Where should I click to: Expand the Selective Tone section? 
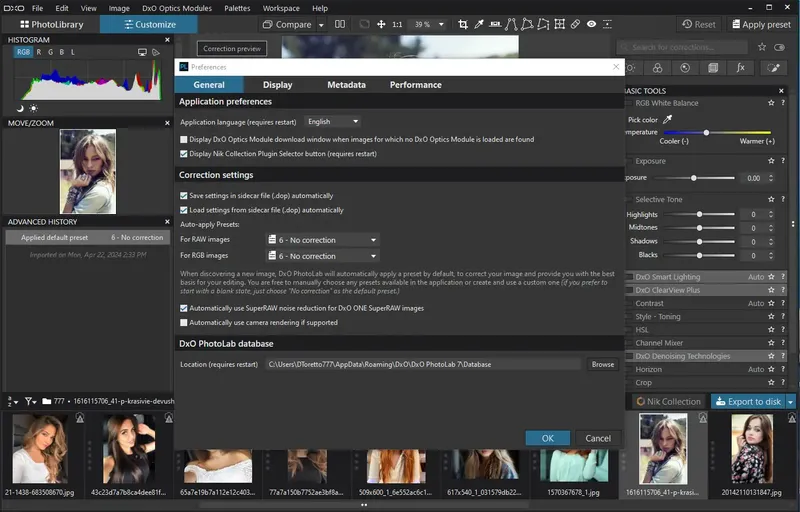coord(659,199)
